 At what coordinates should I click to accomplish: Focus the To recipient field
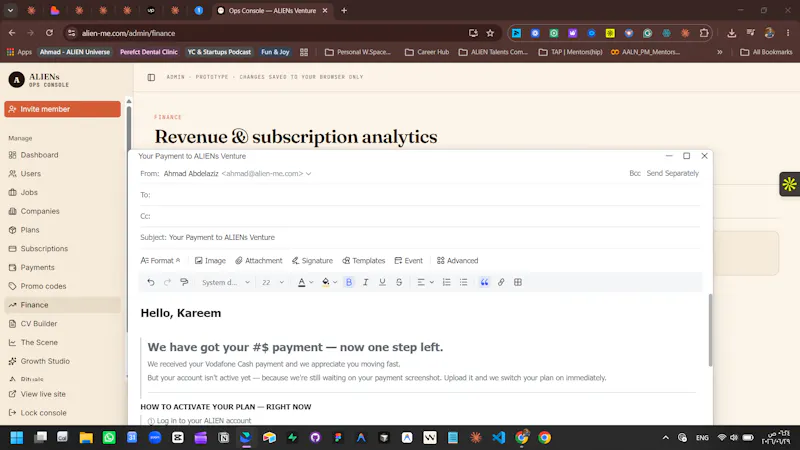(x=420, y=195)
